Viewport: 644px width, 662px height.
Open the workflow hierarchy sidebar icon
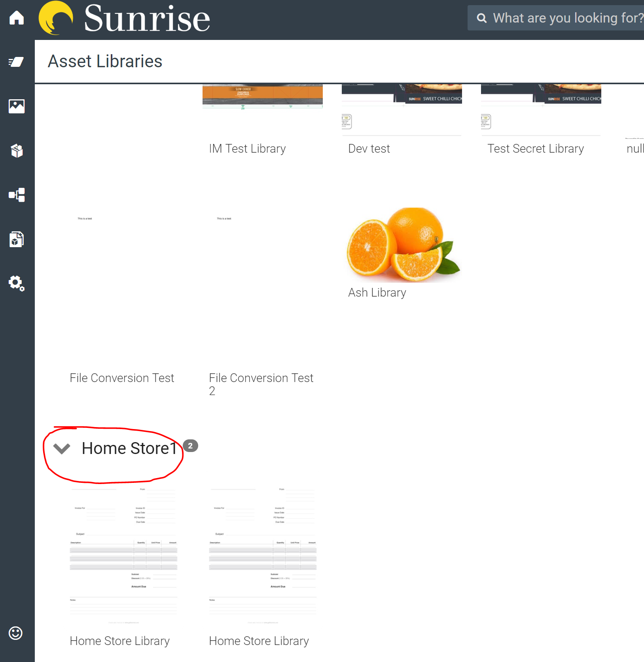click(17, 195)
